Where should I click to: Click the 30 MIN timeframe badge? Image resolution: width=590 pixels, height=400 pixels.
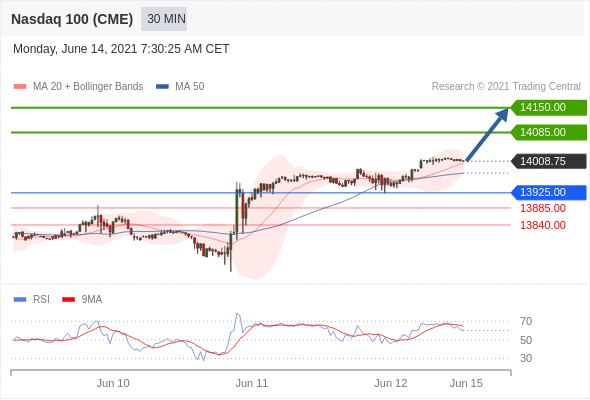tap(164, 19)
